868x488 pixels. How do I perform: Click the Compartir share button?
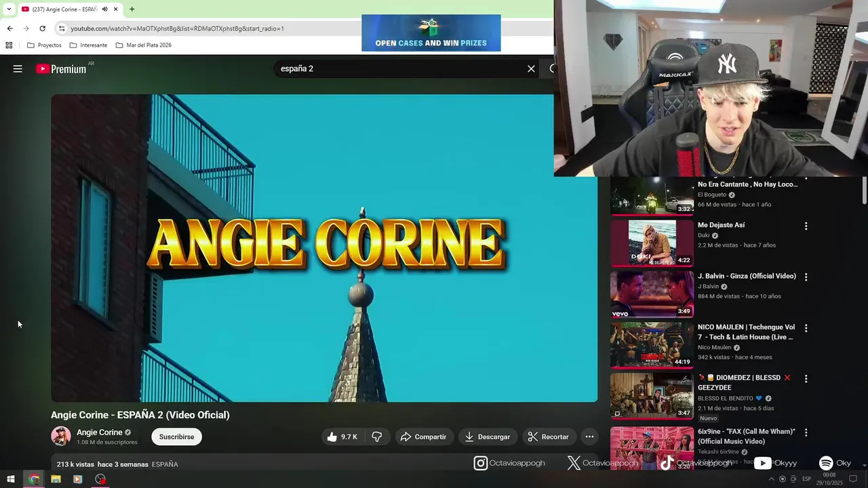click(425, 437)
